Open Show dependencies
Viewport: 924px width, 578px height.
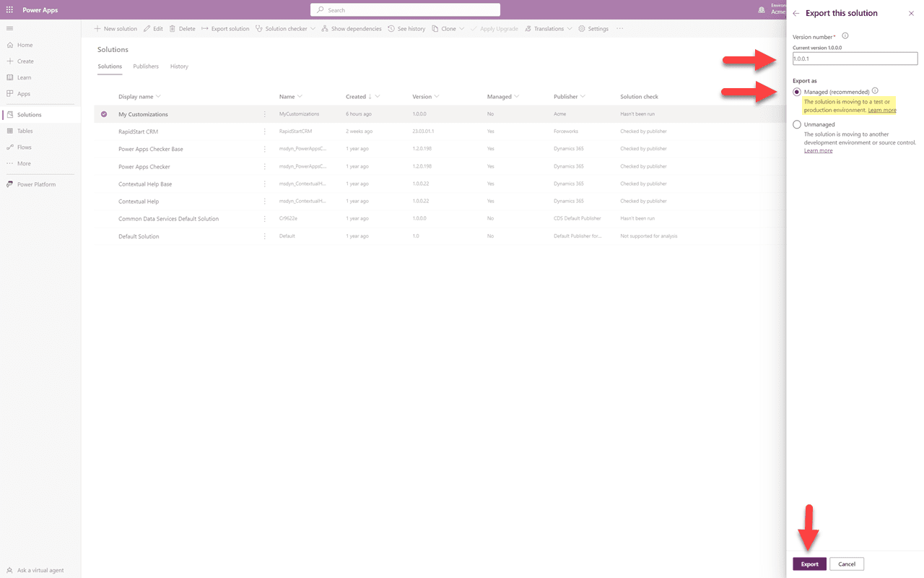[x=352, y=28]
